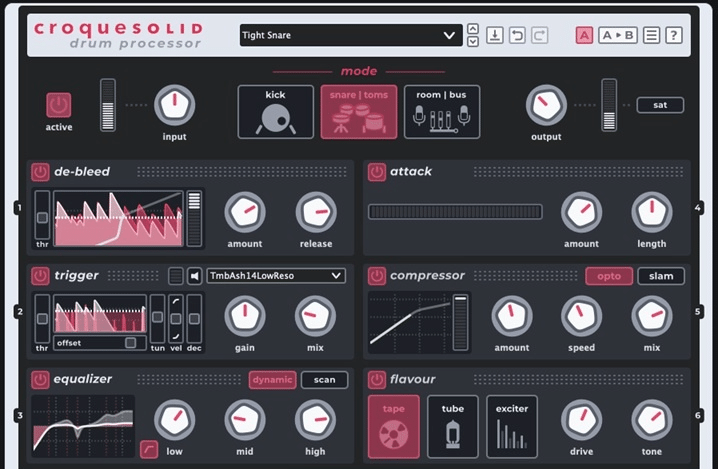This screenshot has width=718, height=469.
Task: Toggle the flavour module power
Action: (x=377, y=380)
